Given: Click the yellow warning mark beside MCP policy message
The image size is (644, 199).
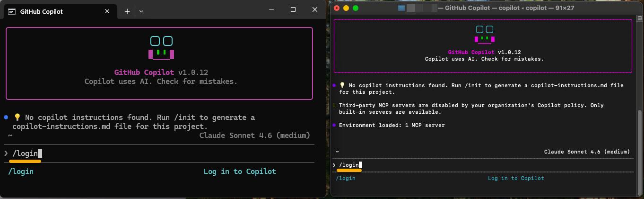Looking at the screenshot, I should click(x=334, y=106).
